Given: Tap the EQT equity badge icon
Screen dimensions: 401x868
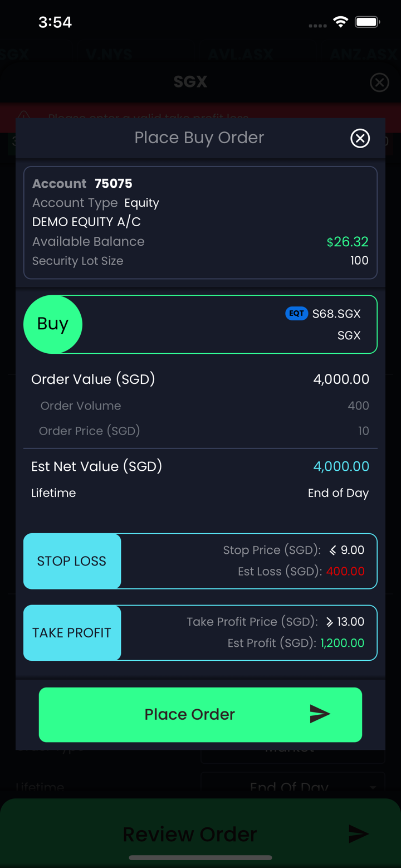Looking at the screenshot, I should click(x=296, y=314).
